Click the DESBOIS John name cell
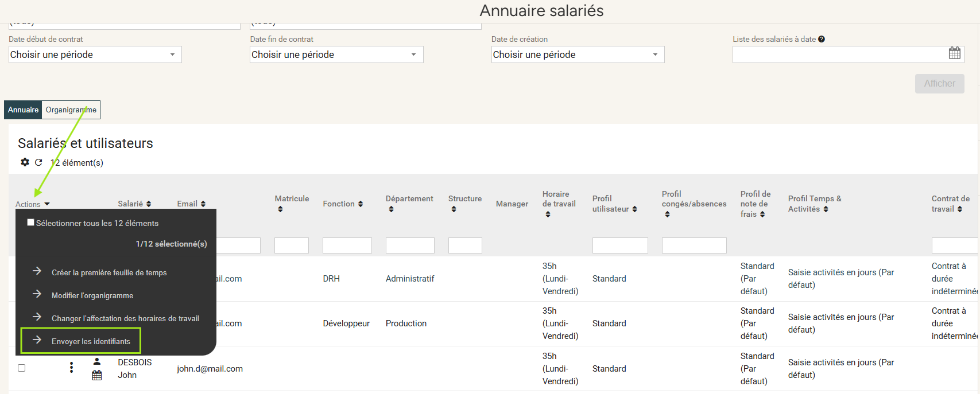The image size is (980, 394). pos(135,369)
